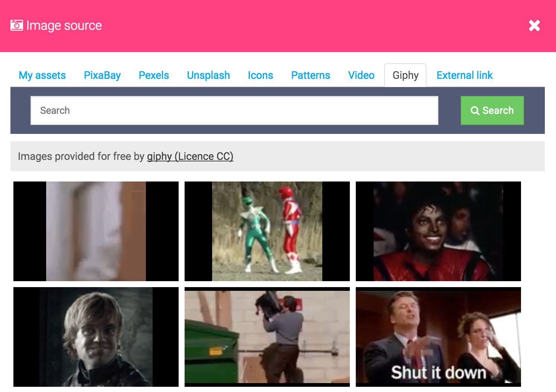556x392 pixels.
Task: Open the Icons tab
Action: pos(260,75)
